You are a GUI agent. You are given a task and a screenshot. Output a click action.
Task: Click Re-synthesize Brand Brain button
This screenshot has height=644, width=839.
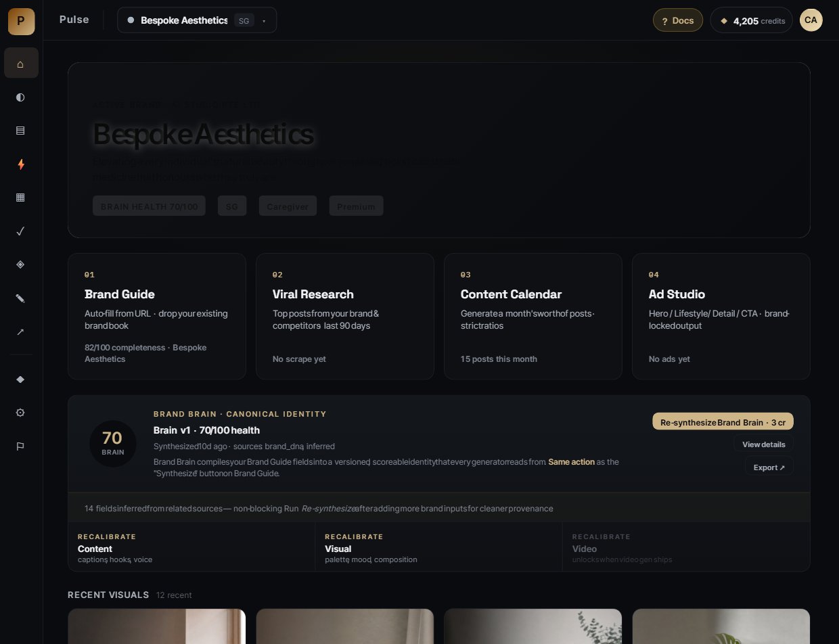[723, 421]
